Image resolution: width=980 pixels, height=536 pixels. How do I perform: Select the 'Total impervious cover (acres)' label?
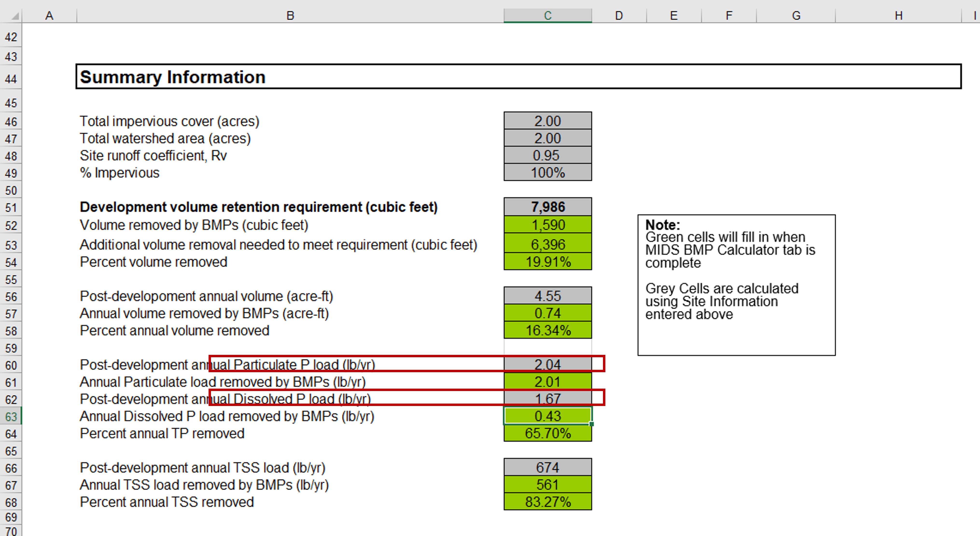point(169,121)
